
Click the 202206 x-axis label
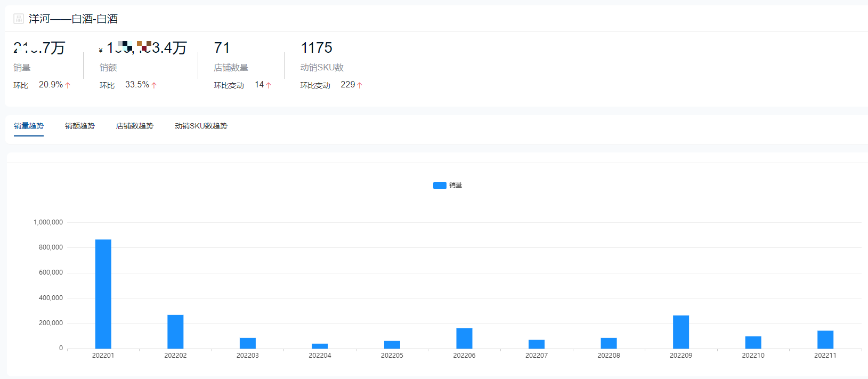(x=464, y=356)
